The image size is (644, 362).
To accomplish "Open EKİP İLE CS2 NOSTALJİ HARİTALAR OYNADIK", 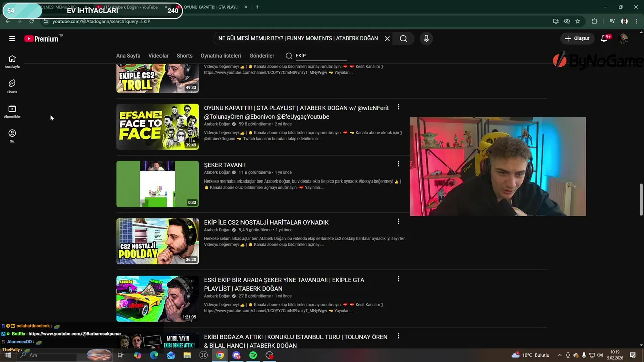I will 266,222.
